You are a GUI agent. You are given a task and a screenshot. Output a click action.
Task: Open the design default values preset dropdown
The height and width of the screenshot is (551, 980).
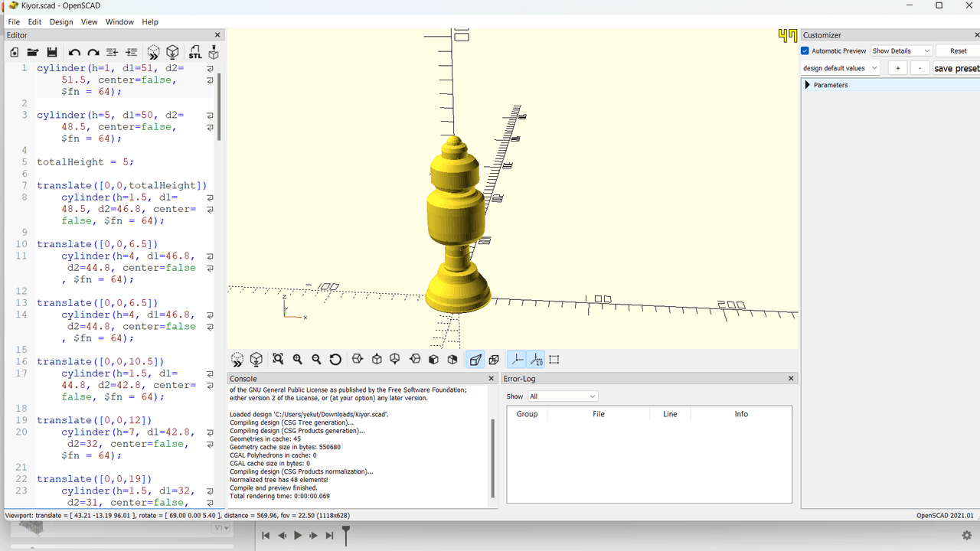tap(839, 68)
